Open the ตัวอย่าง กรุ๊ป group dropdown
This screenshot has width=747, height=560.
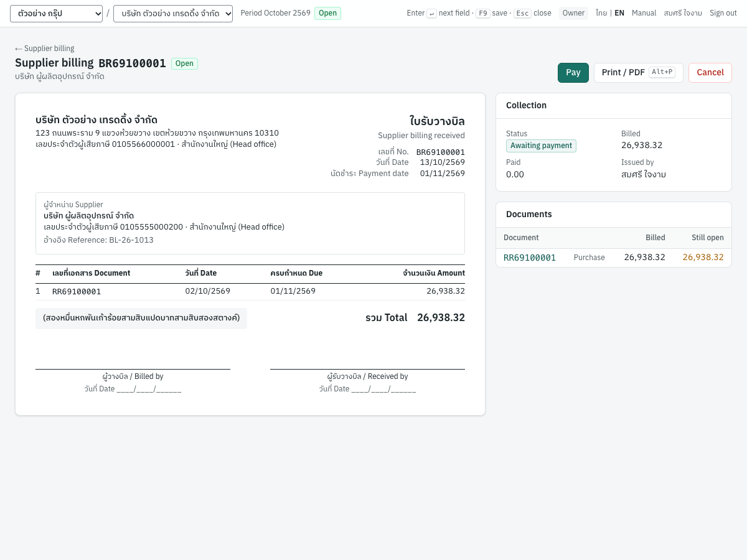56,14
